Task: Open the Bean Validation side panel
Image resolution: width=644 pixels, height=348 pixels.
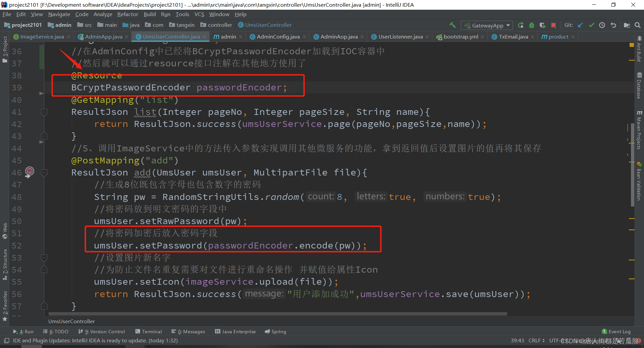Action: pos(639,181)
